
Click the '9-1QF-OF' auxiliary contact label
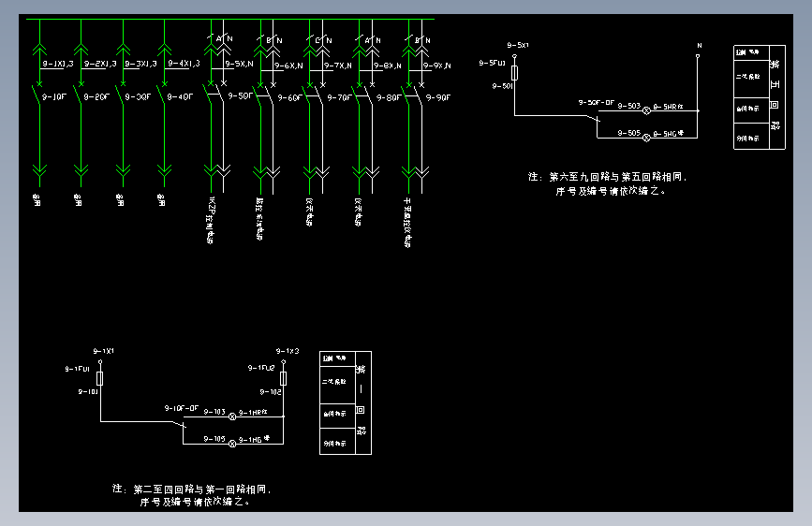pos(182,408)
